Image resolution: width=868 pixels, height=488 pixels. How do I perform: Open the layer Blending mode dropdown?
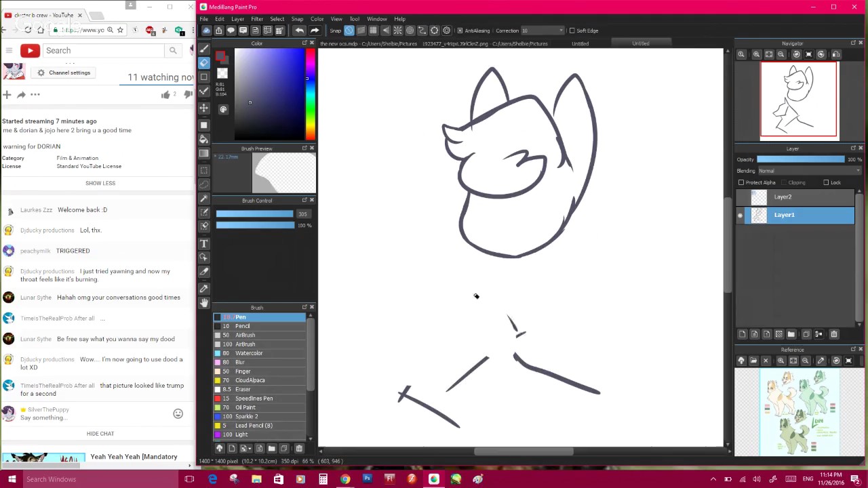point(809,171)
